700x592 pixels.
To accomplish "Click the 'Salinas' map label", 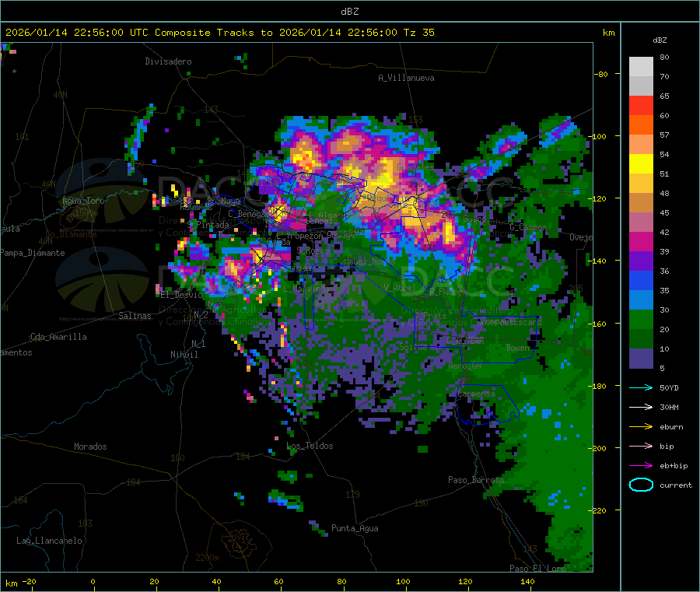I will [x=135, y=316].
